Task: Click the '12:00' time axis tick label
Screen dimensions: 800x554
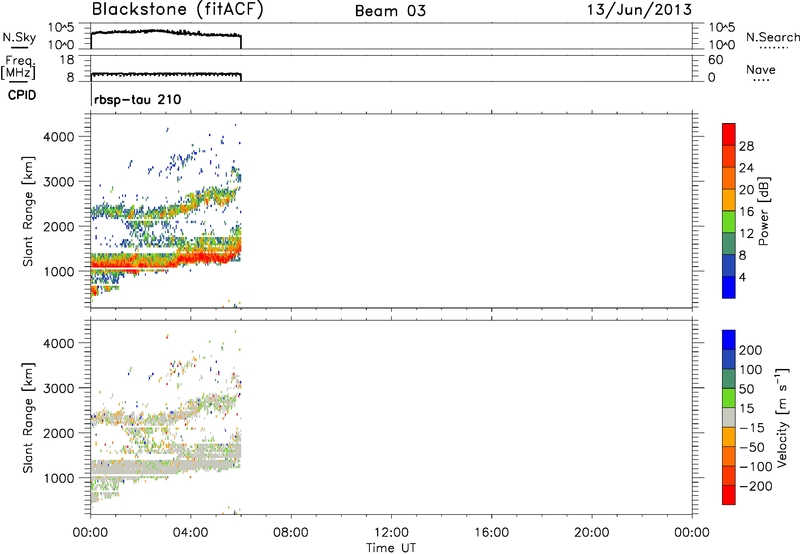Action: [391, 533]
